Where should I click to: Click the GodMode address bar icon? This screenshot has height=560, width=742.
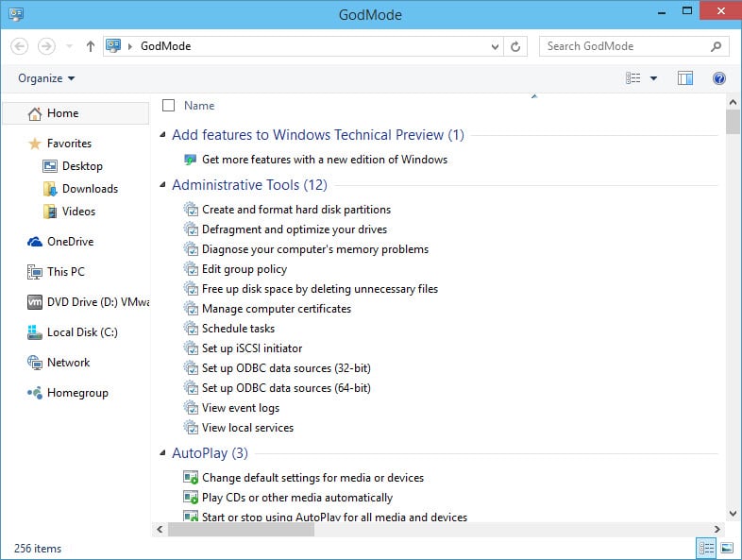[113, 46]
